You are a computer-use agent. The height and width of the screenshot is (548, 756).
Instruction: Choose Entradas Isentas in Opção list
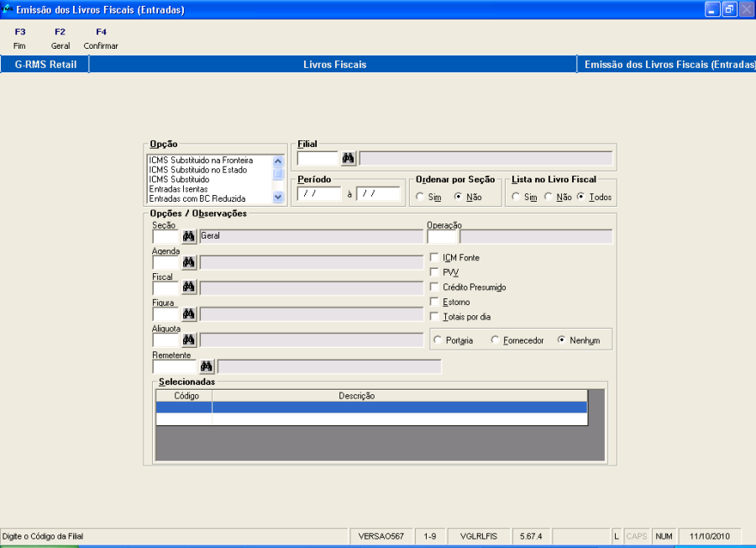178,189
